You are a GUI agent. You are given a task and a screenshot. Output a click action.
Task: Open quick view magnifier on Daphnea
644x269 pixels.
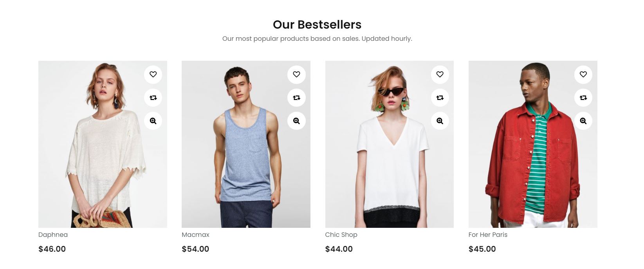[153, 121]
